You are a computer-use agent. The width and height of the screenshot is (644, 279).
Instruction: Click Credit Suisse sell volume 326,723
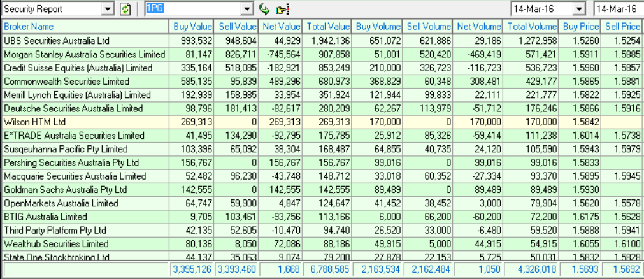pos(435,68)
